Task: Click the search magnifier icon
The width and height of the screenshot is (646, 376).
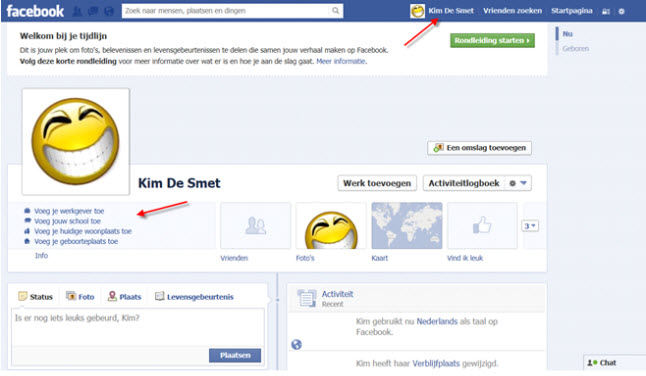Action: 336,11
